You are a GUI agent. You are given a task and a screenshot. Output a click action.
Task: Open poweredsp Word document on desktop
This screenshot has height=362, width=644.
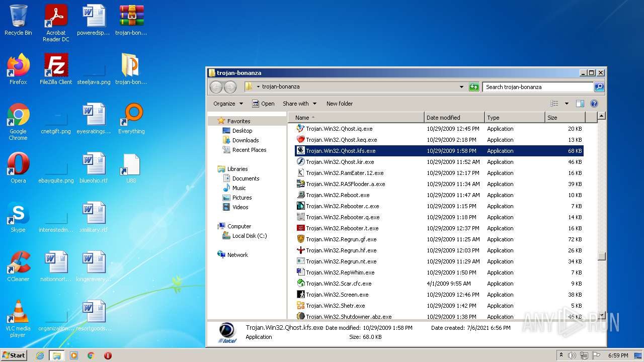click(x=94, y=21)
